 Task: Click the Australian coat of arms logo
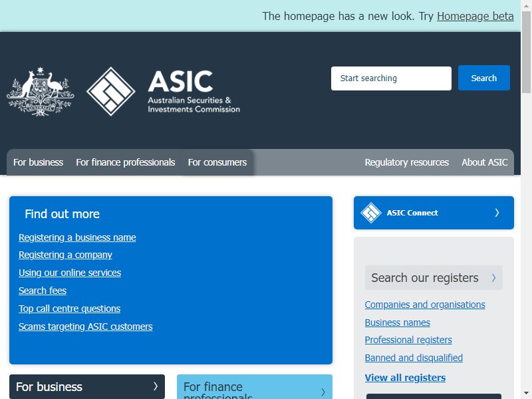point(41,91)
